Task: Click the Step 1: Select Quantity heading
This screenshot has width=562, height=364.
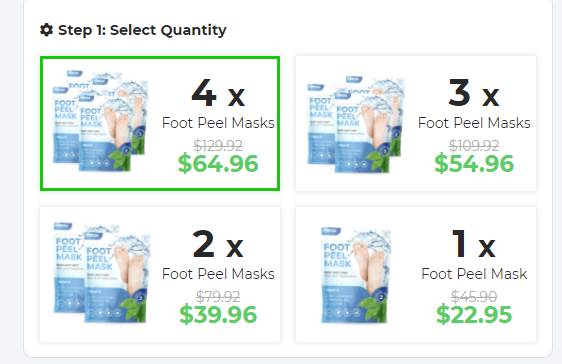Action: point(142,30)
